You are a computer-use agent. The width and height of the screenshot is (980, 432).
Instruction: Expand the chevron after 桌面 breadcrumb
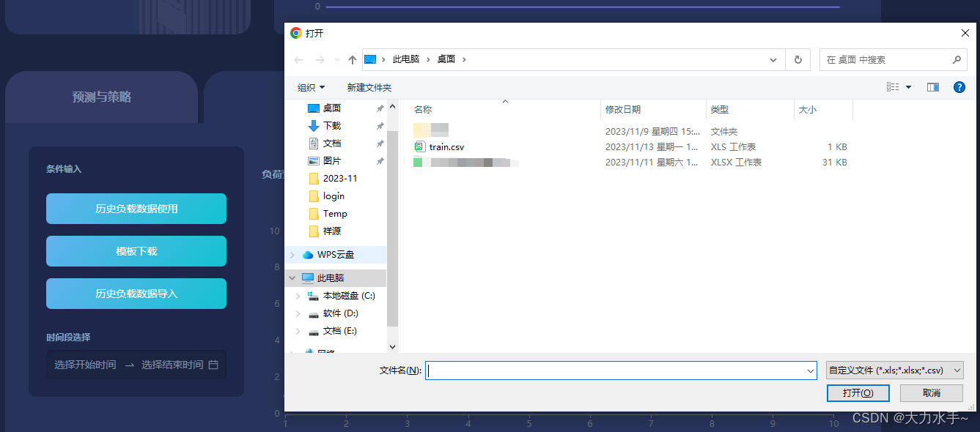tap(465, 59)
